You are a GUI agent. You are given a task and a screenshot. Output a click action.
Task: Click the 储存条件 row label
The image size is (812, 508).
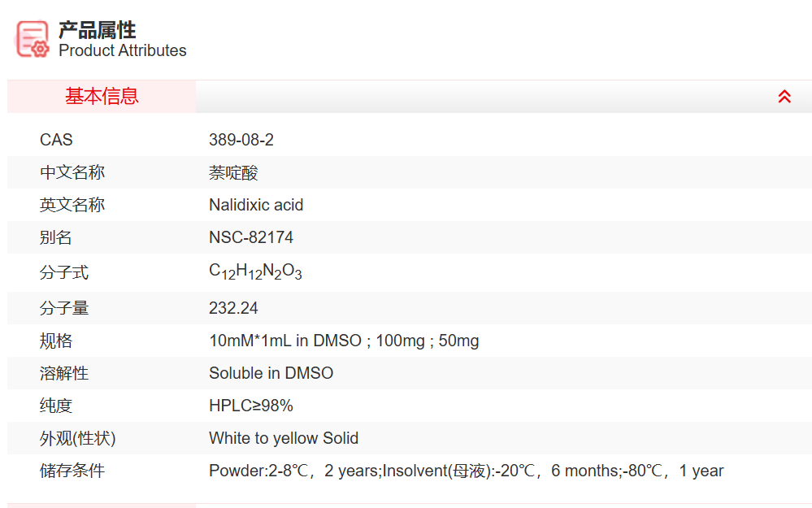point(72,471)
